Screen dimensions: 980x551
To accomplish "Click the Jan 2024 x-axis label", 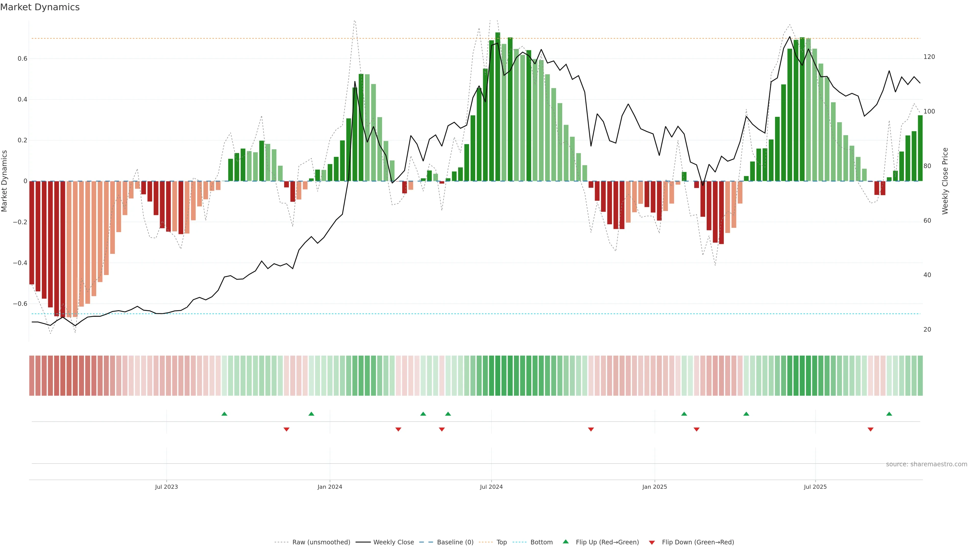I will (330, 487).
